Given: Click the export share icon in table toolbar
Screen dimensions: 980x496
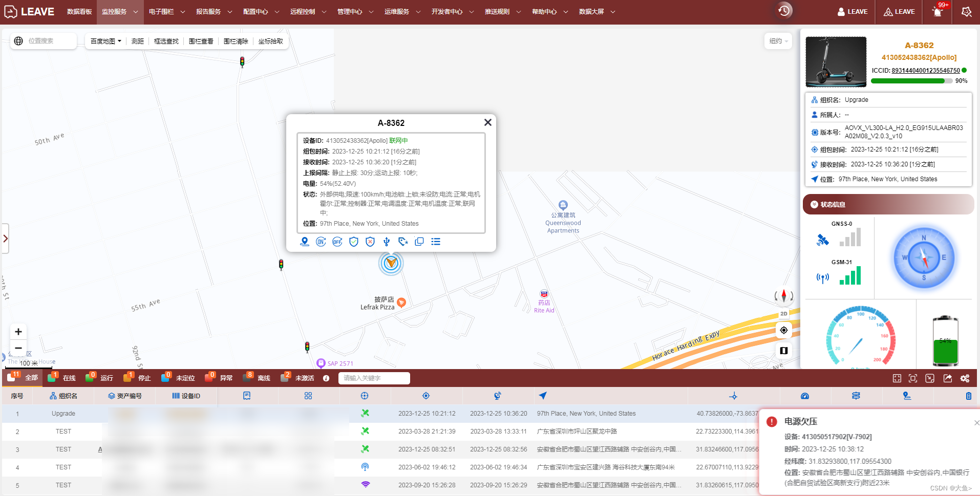Looking at the screenshot, I should pos(948,378).
